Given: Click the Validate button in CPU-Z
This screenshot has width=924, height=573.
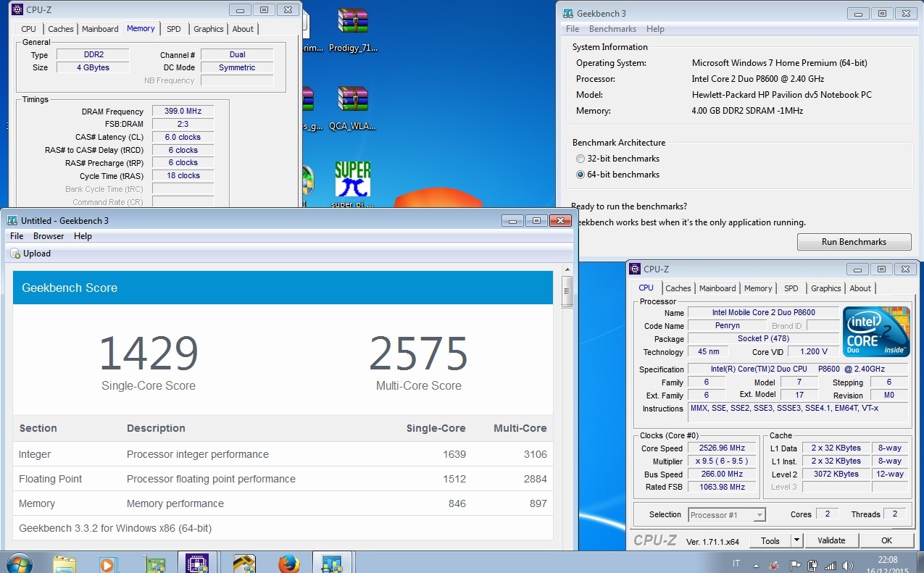Looking at the screenshot, I should (831, 540).
